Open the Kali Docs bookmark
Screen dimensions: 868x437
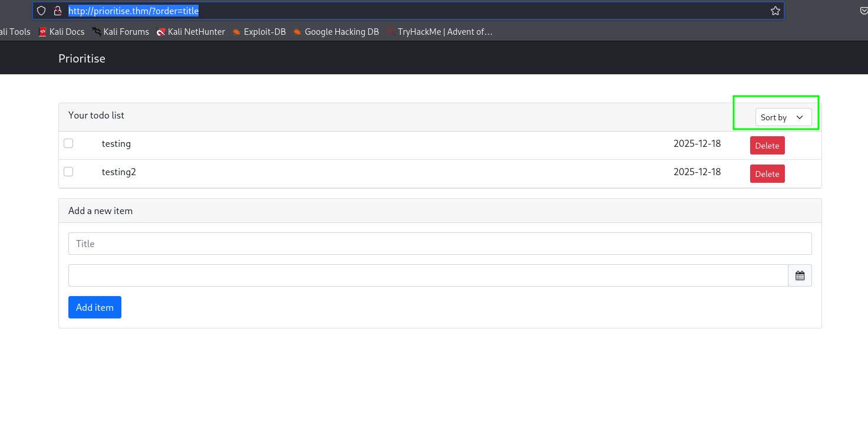coord(61,32)
